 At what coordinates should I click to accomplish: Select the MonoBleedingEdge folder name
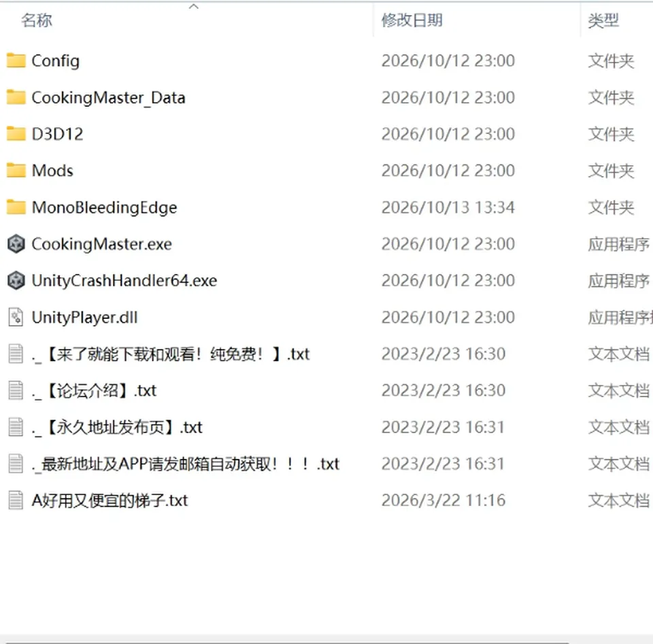105,207
